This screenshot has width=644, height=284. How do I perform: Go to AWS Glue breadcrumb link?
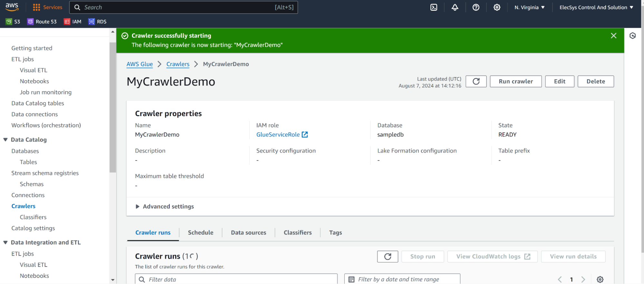(x=139, y=64)
